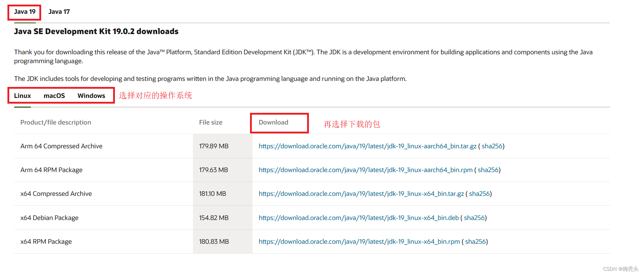Select the Linux operating system tab
Viewport: 644px width, 275px height.
coord(22,96)
